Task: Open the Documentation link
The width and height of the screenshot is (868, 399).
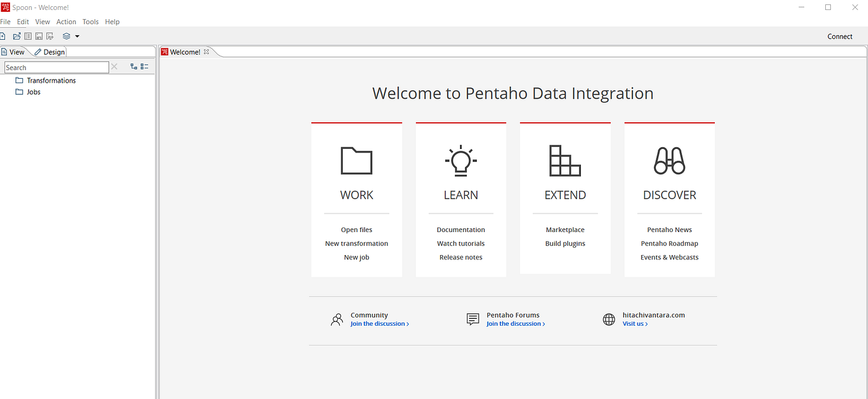Action: point(461,230)
